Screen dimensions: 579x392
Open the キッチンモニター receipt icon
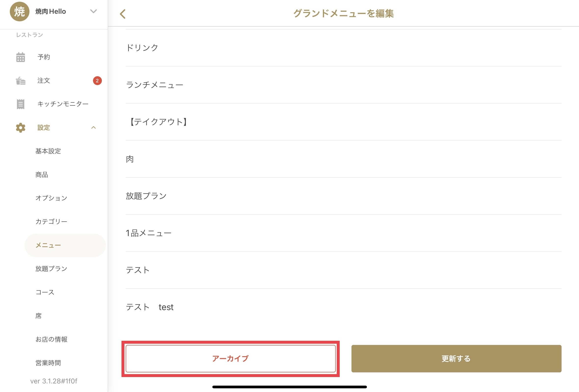click(x=20, y=104)
